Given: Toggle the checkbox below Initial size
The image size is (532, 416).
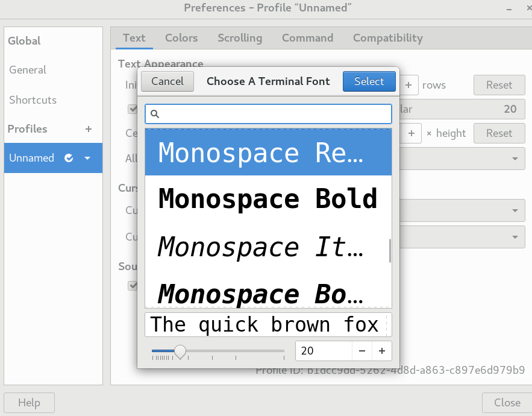Looking at the screenshot, I should point(133,109).
